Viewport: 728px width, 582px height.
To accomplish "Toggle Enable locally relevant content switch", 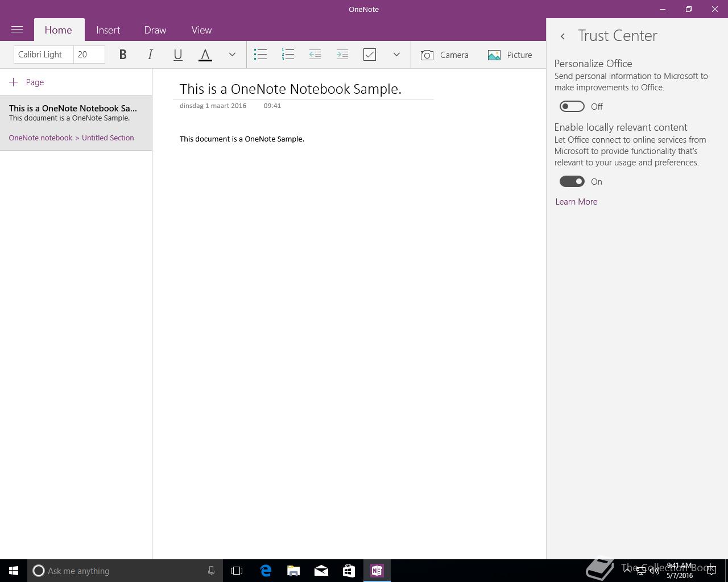I will pos(572,181).
